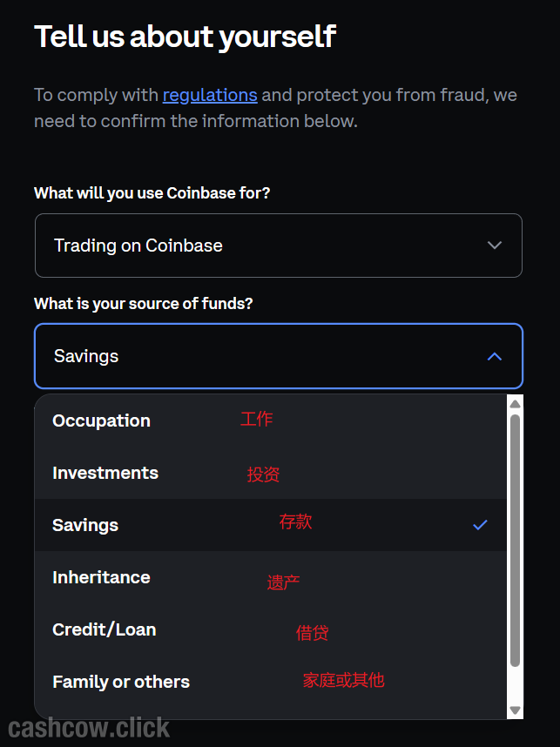Choose Family or others option
The height and width of the screenshot is (747, 560).
(121, 682)
